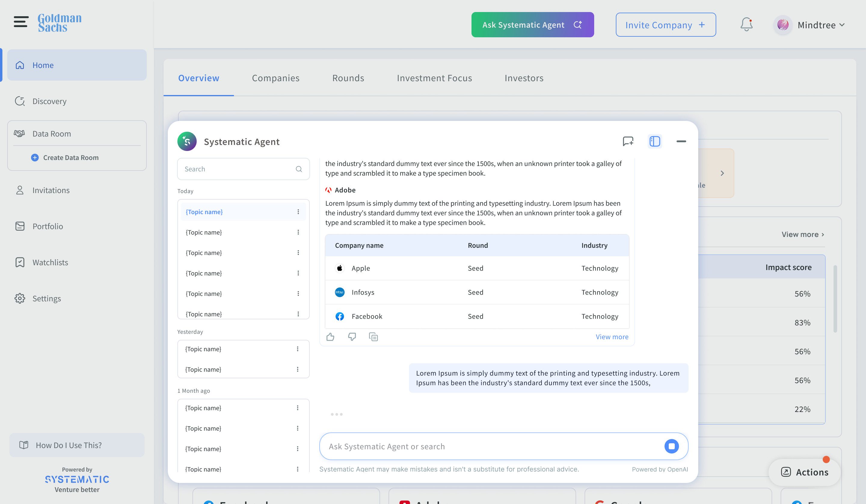Image resolution: width=866 pixels, height=504 pixels.
Task: Click the Goldman Sachs logo
Action: click(60, 23)
